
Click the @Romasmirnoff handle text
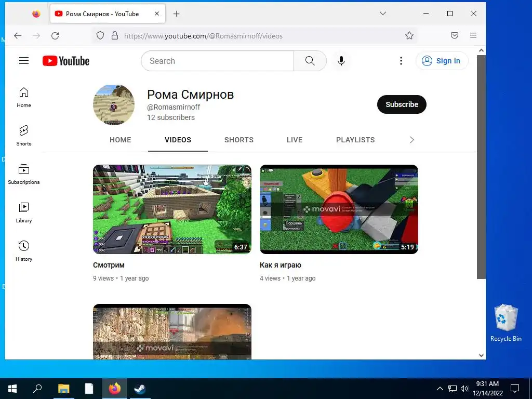174,107
